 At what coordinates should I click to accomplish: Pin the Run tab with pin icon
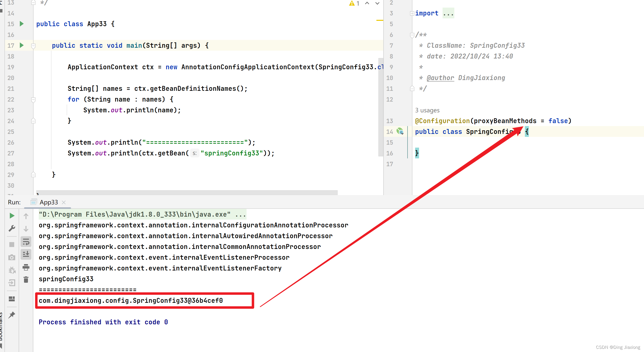(12, 315)
